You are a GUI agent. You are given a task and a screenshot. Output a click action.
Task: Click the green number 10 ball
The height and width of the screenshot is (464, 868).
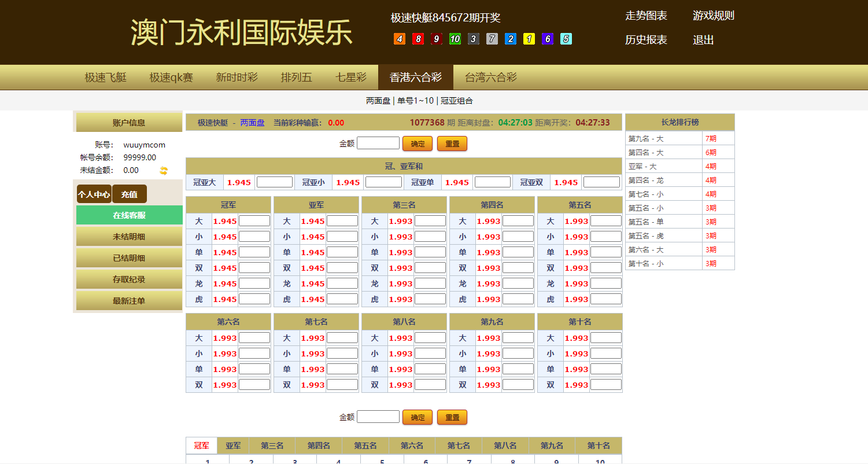[455, 39]
